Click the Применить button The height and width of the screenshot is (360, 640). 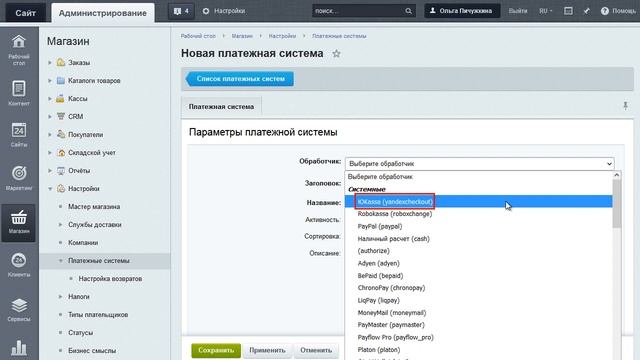[x=267, y=350]
